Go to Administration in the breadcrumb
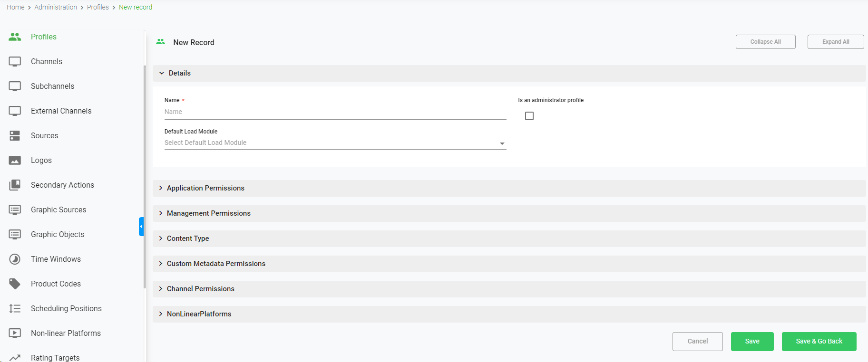 click(56, 7)
